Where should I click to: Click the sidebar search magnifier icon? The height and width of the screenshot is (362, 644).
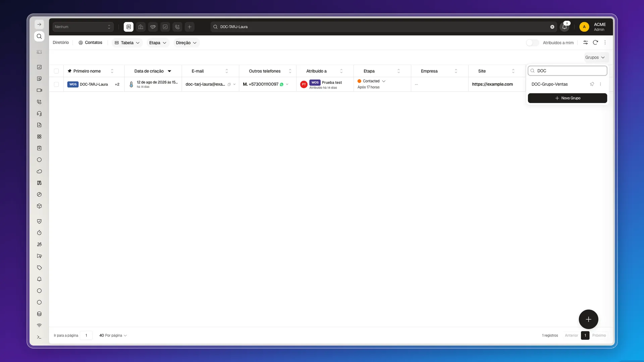coord(39,36)
